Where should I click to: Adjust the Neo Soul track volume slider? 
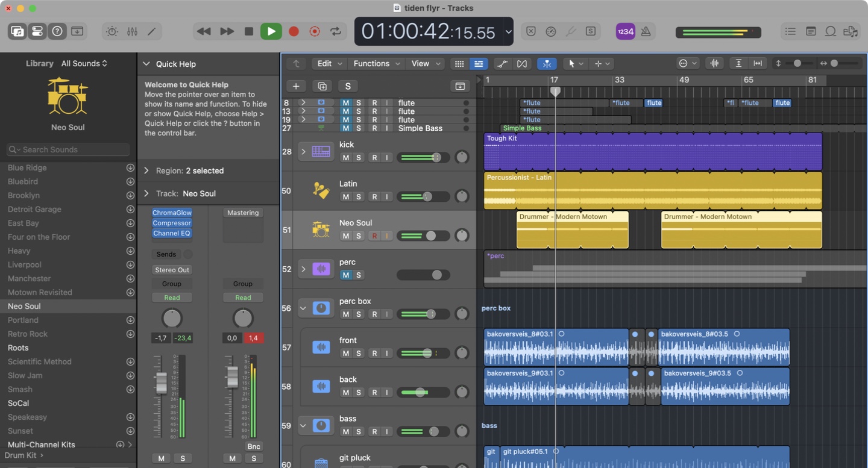[430, 236]
